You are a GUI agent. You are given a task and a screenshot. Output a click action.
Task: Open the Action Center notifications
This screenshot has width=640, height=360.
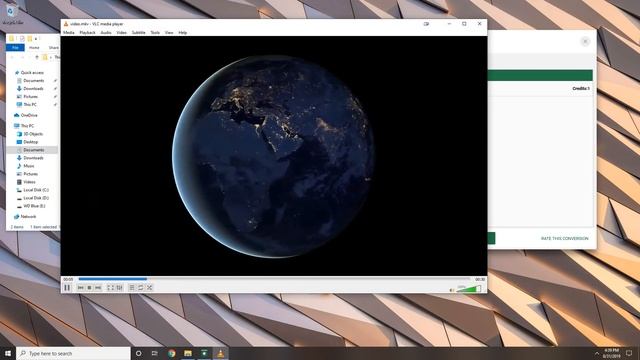(629, 353)
